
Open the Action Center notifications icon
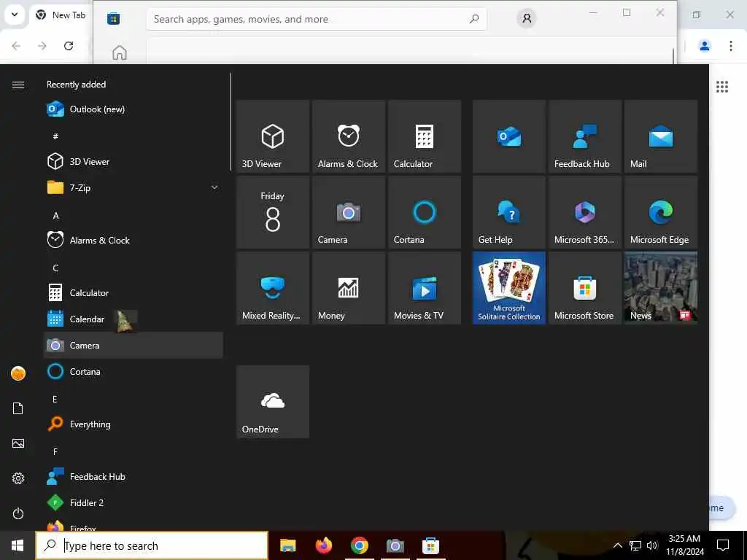pyautogui.click(x=723, y=545)
